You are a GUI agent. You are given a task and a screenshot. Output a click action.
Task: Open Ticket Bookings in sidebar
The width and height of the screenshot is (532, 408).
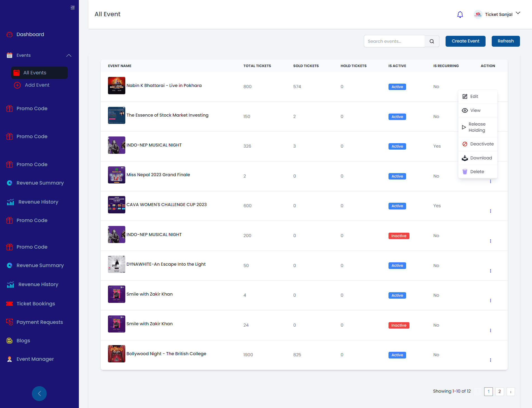[36, 304]
